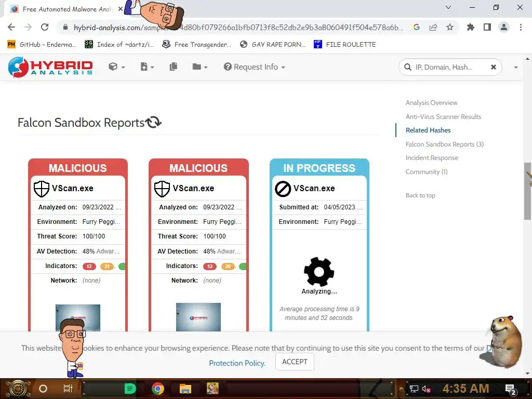Clear the search box with X icon

[x=494, y=67]
